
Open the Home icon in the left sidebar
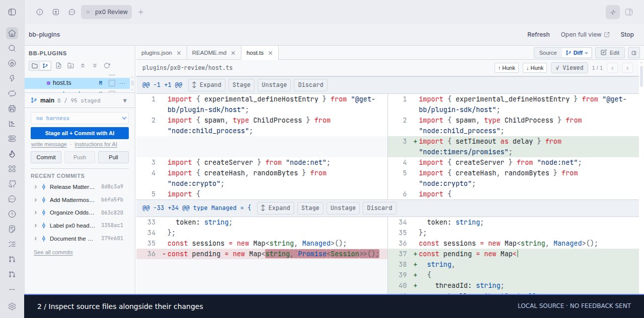(12, 34)
